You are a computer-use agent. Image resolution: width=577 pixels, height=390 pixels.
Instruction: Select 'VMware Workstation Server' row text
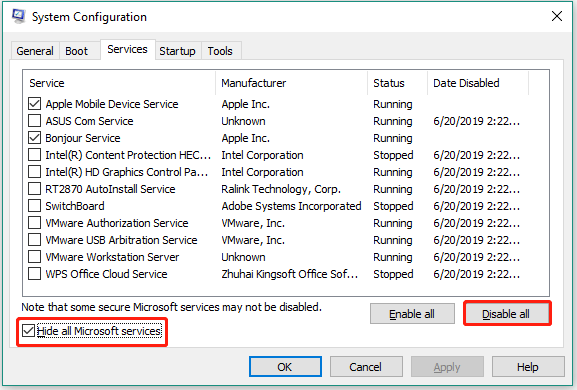[x=112, y=257]
